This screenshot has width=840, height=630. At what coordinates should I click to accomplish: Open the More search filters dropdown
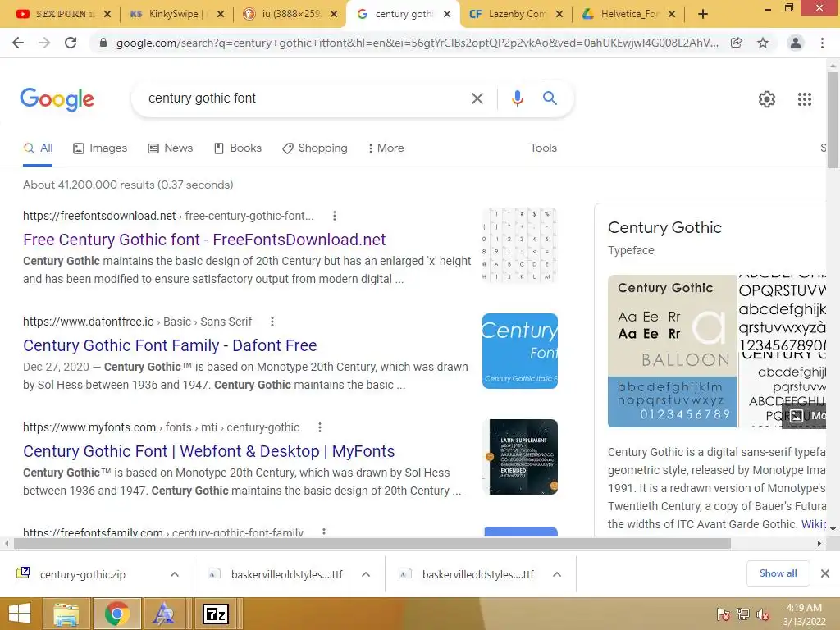(386, 148)
